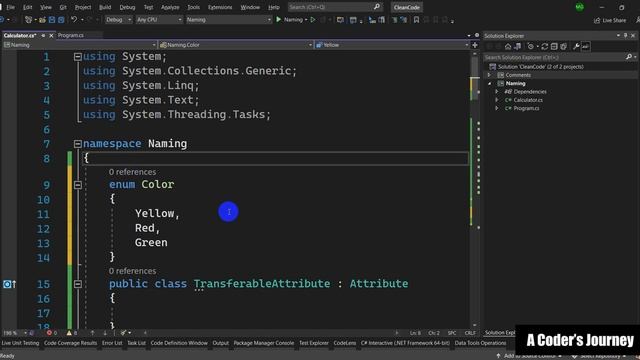Image resolution: width=640 pixels, height=360 pixels.
Task: Expand the Dependencies node
Action: pos(497,92)
